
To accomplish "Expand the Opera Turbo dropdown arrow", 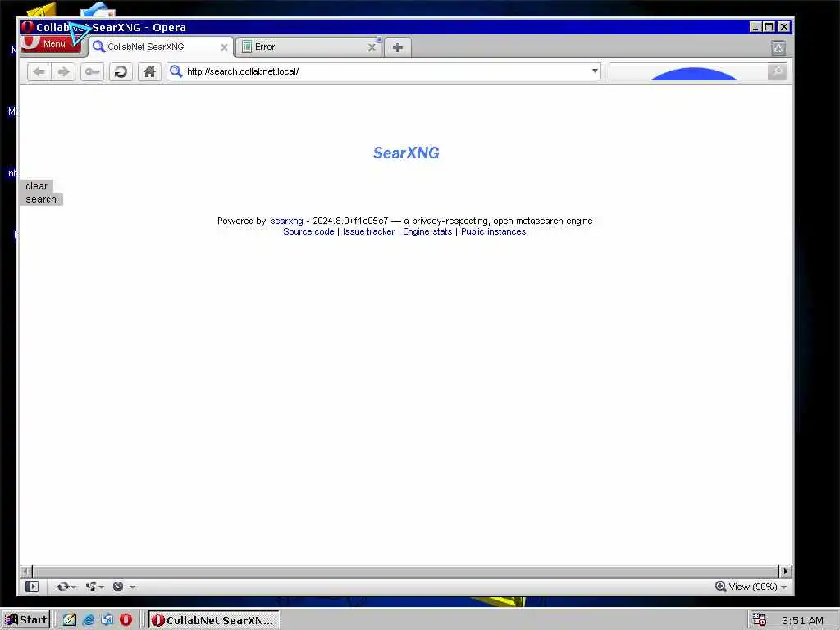I will (x=132, y=587).
